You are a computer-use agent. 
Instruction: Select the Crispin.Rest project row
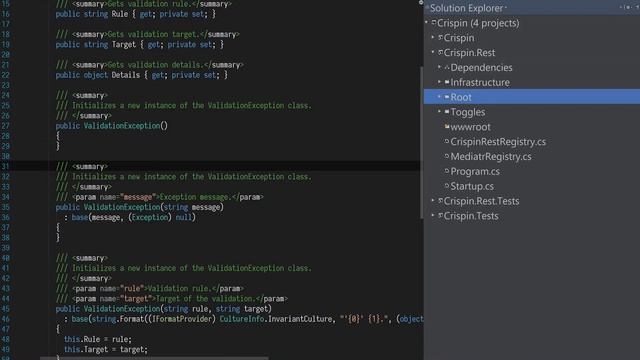click(x=532, y=53)
